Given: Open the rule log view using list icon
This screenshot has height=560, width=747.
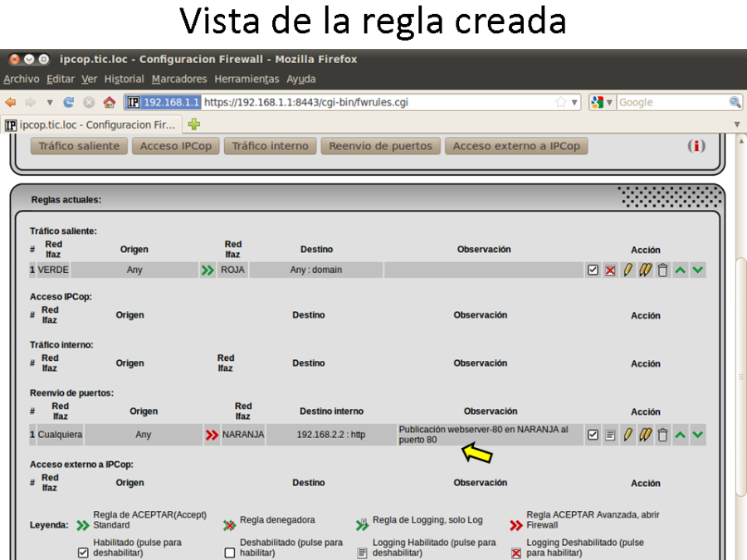Looking at the screenshot, I should click(610, 435).
